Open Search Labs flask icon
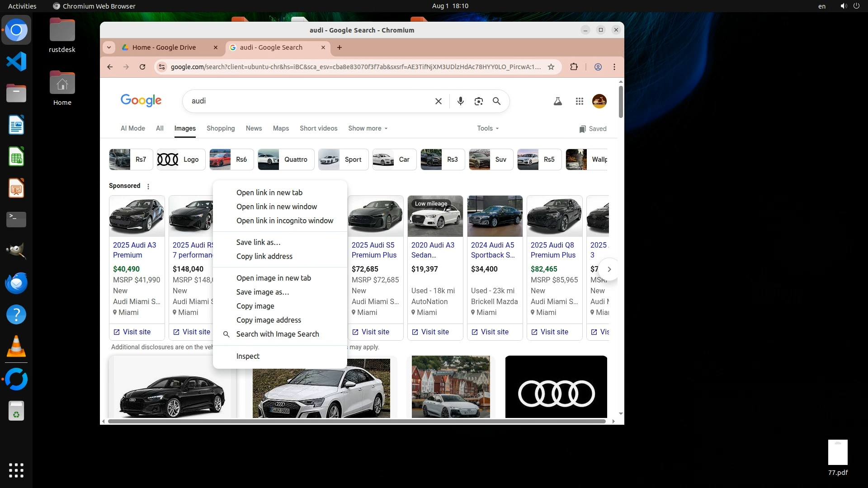The width and height of the screenshot is (868, 488). [x=557, y=101]
